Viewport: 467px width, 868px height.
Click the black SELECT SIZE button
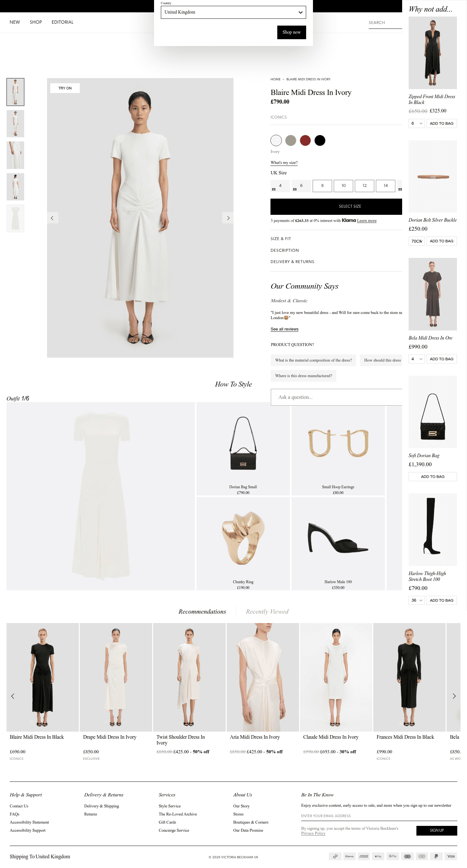click(336, 207)
